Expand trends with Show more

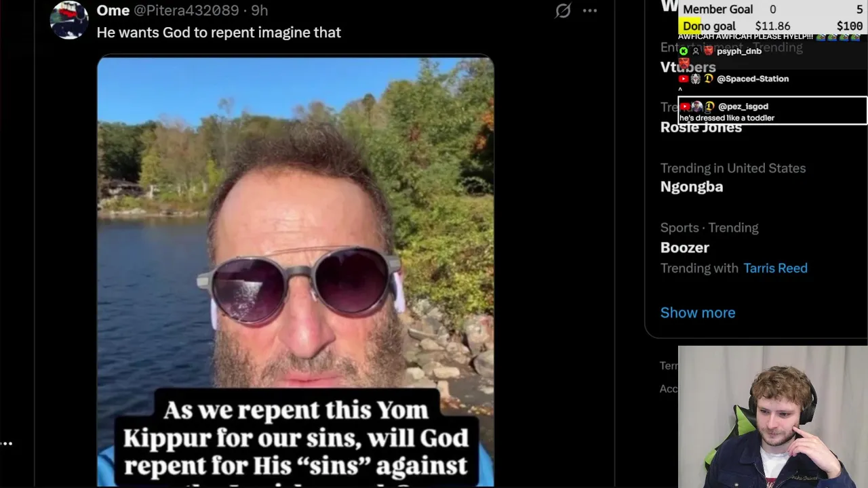tap(698, 312)
